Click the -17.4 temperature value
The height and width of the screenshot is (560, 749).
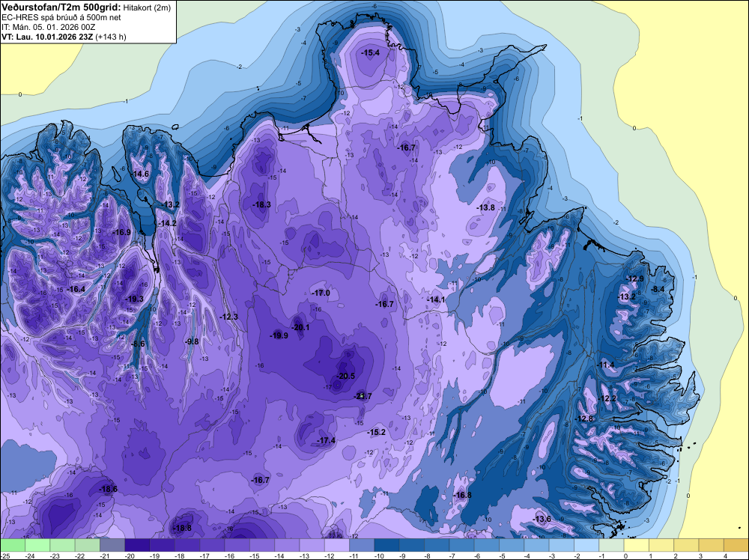pyautogui.click(x=327, y=440)
